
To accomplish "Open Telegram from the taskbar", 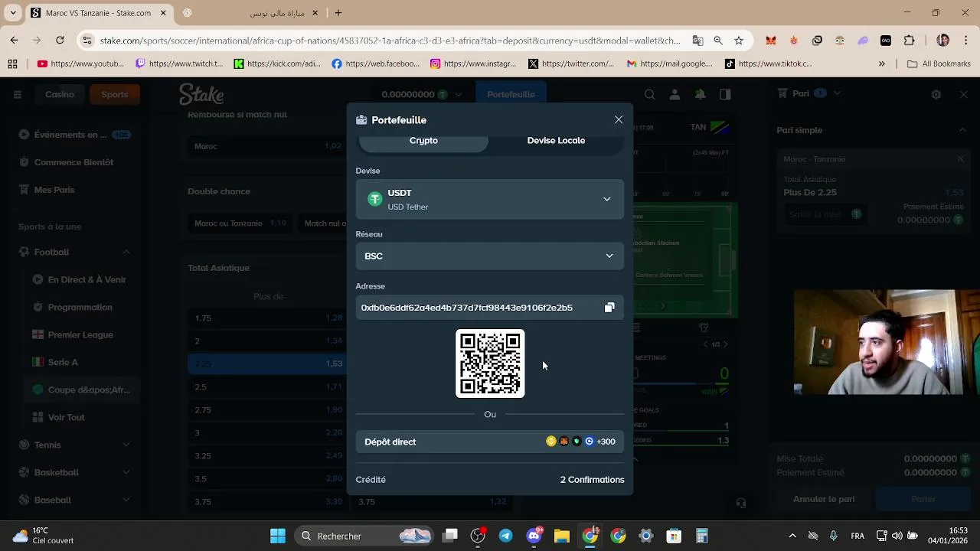I will click(x=506, y=536).
